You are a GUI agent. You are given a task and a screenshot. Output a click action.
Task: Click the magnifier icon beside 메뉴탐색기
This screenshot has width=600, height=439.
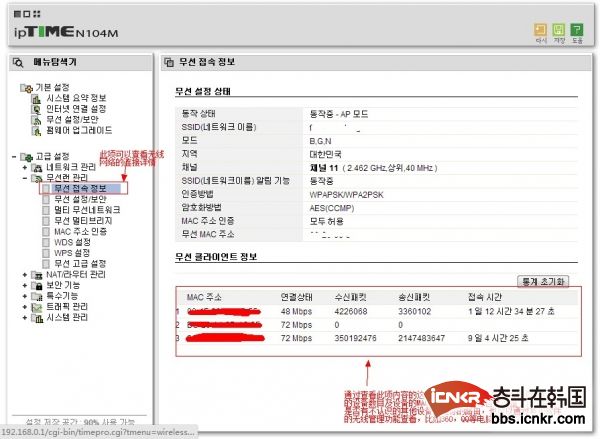[x=18, y=62]
